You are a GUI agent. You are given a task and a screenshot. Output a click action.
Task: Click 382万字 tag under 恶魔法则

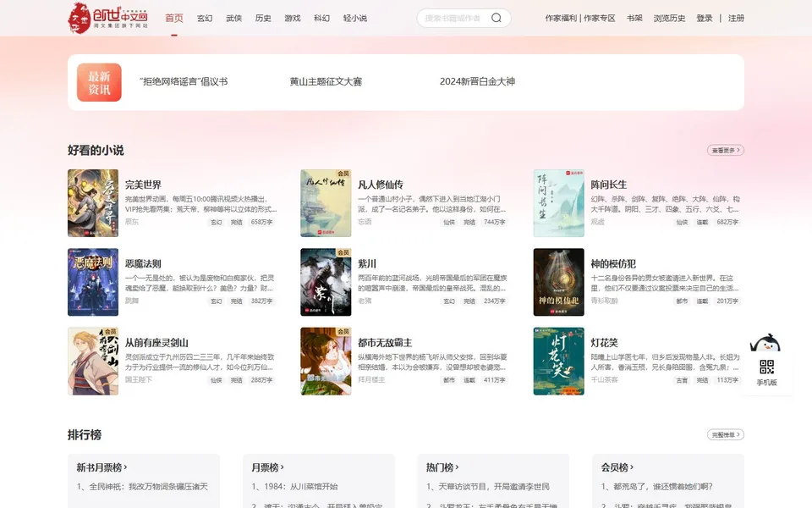coord(261,301)
